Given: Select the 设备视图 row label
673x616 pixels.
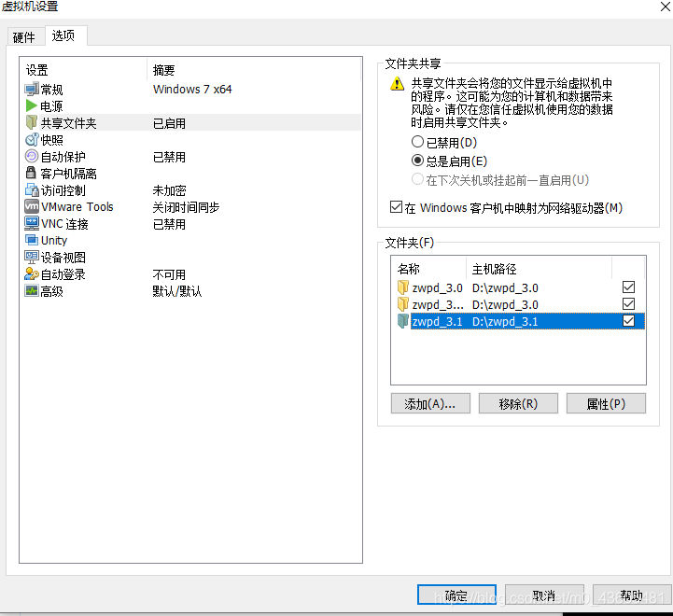Looking at the screenshot, I should (63, 257).
